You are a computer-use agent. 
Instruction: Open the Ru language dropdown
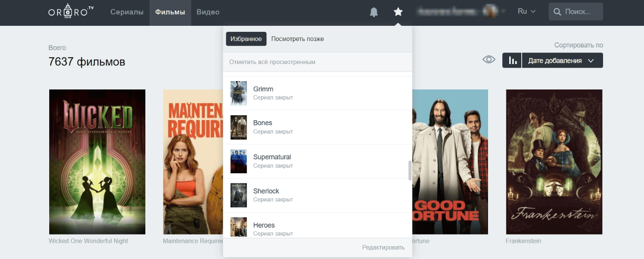(x=527, y=12)
